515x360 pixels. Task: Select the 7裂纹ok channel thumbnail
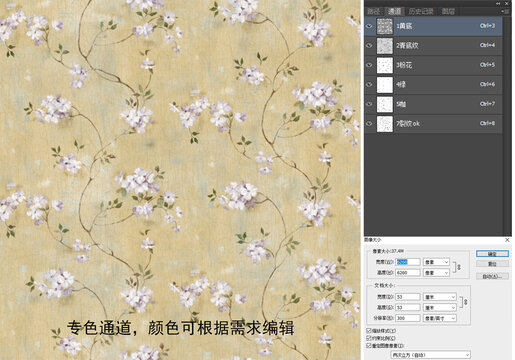(385, 124)
